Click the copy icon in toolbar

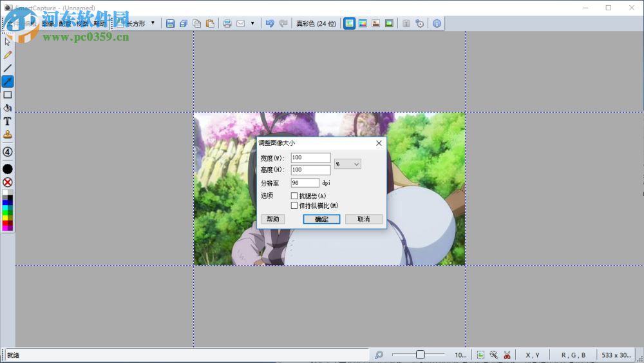(196, 23)
